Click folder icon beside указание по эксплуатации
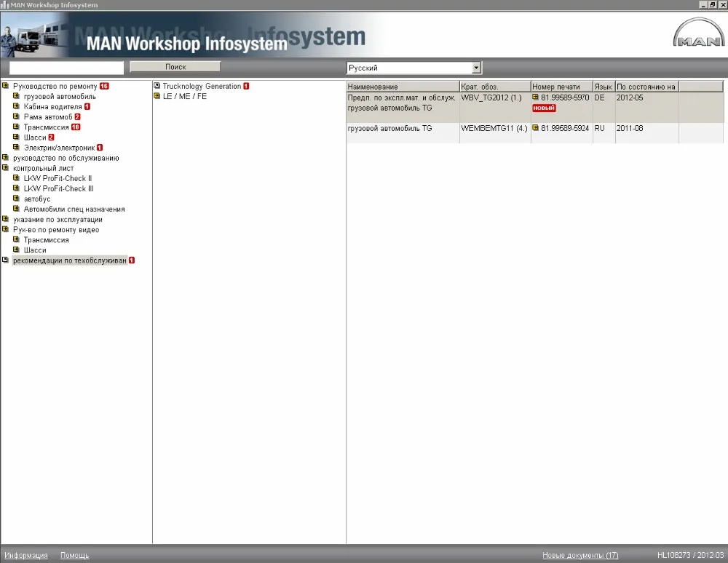This screenshot has height=563, width=728. (6, 218)
